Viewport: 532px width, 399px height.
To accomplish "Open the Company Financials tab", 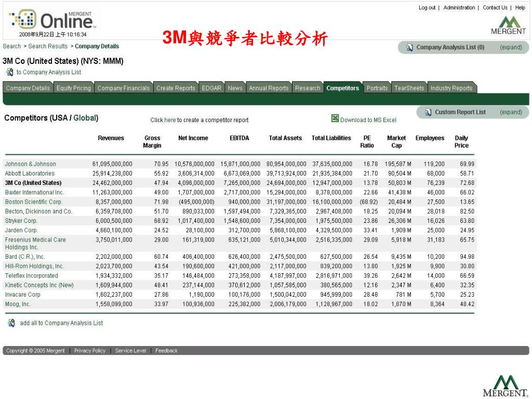I will 124,88.
